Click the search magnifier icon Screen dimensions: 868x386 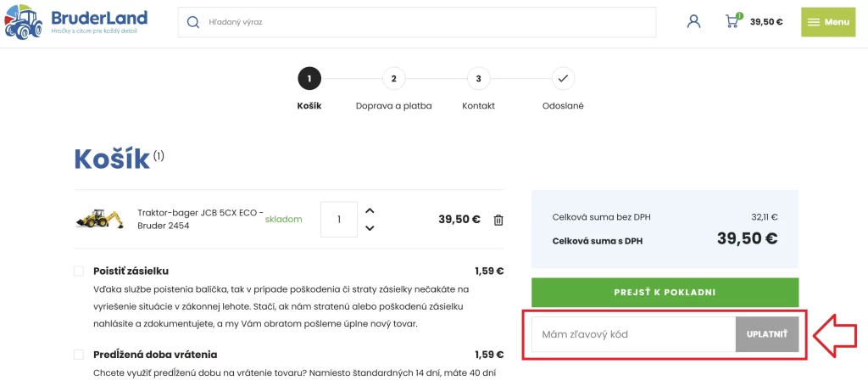[192, 22]
